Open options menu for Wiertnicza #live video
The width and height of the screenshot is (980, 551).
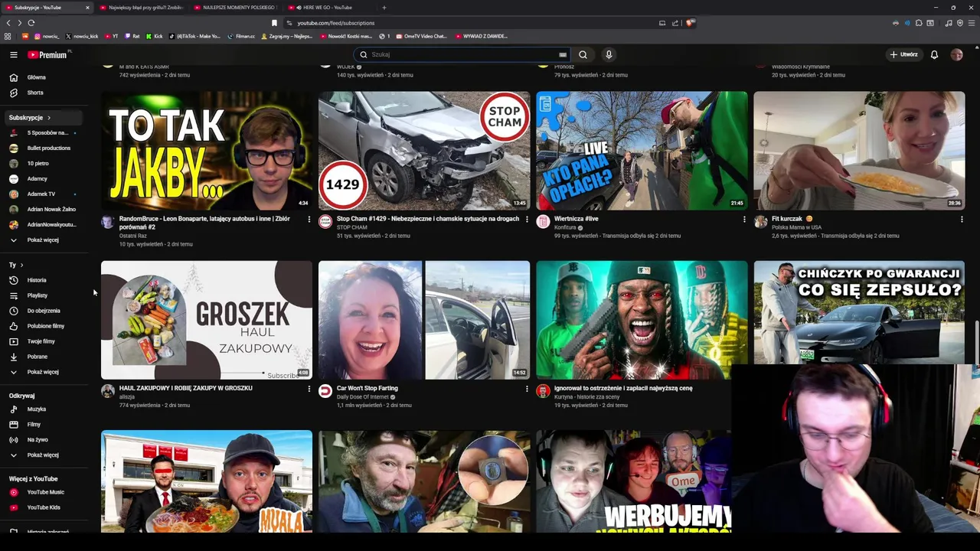point(744,220)
